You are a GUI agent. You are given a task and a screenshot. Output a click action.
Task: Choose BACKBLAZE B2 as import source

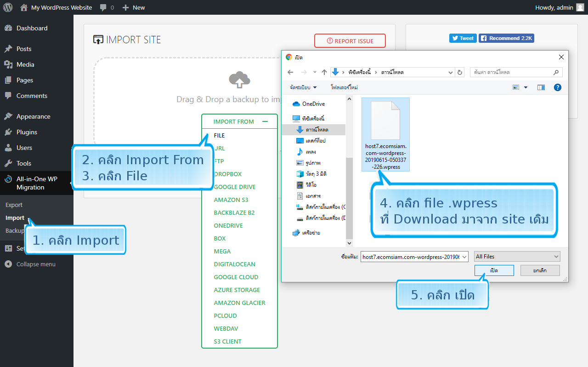(x=234, y=213)
